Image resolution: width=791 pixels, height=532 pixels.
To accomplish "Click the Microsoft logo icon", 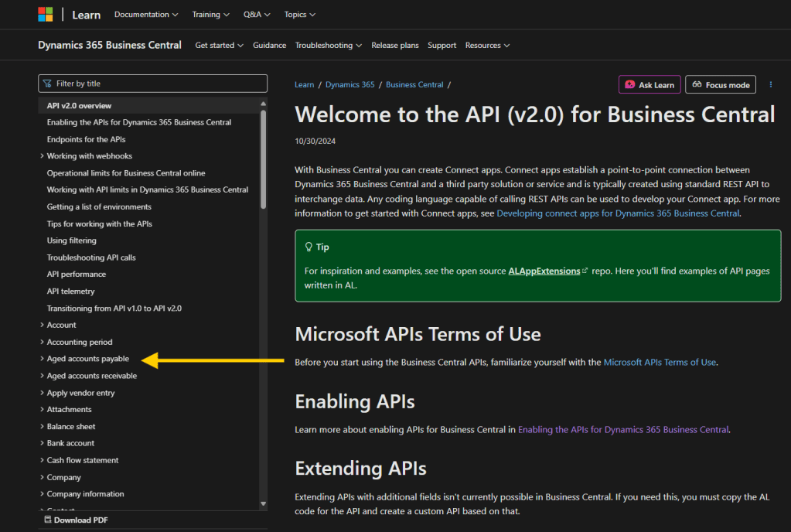I will click(x=46, y=15).
